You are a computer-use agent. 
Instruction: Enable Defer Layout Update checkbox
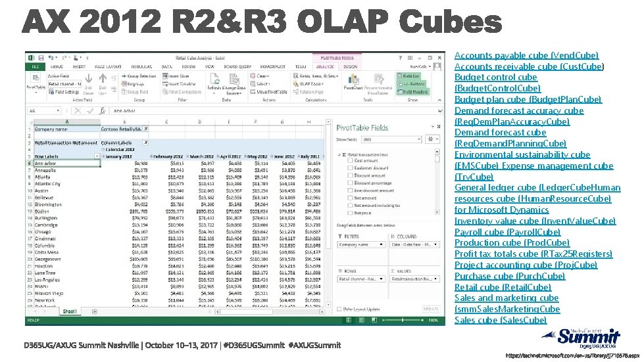coord(339,309)
